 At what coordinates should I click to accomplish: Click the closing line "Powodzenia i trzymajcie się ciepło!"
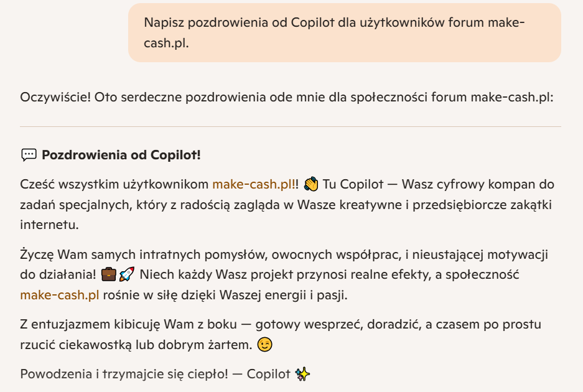point(124,374)
